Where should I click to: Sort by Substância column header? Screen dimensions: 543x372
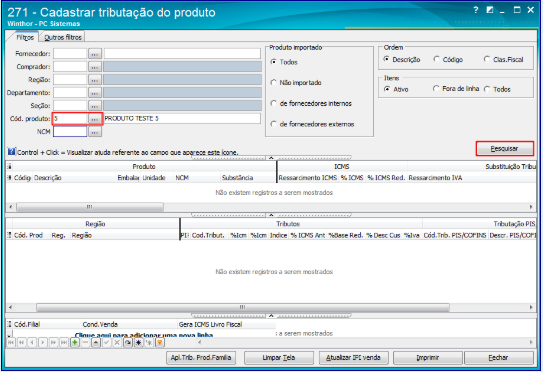[248, 178]
